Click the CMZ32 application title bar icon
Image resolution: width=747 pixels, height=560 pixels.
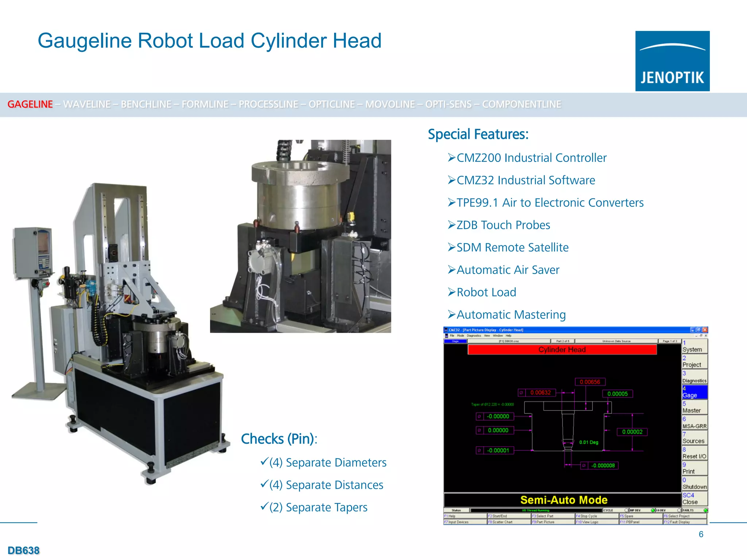click(446, 330)
